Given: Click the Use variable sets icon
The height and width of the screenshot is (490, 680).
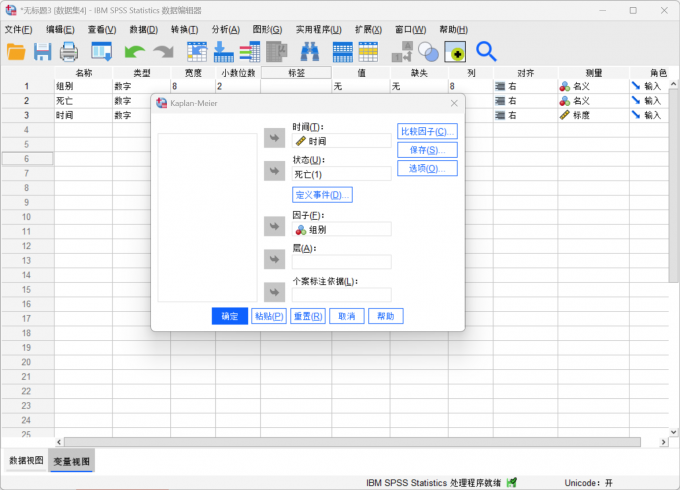Looking at the screenshot, I should [x=455, y=52].
